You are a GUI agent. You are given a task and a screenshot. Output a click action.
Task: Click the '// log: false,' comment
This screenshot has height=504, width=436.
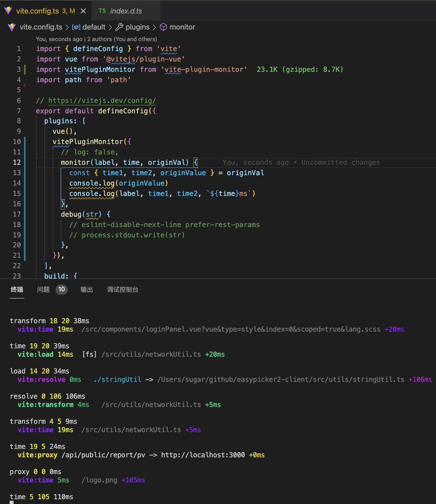coord(89,152)
